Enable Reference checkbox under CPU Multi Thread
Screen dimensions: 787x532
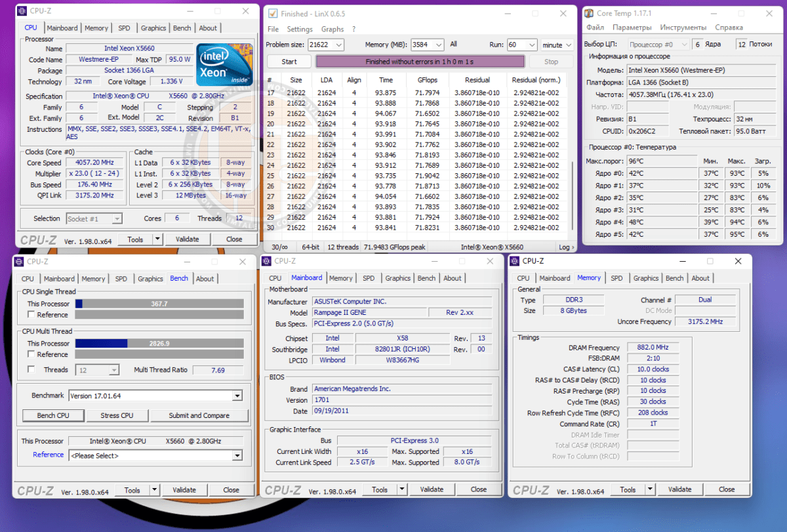click(31, 354)
